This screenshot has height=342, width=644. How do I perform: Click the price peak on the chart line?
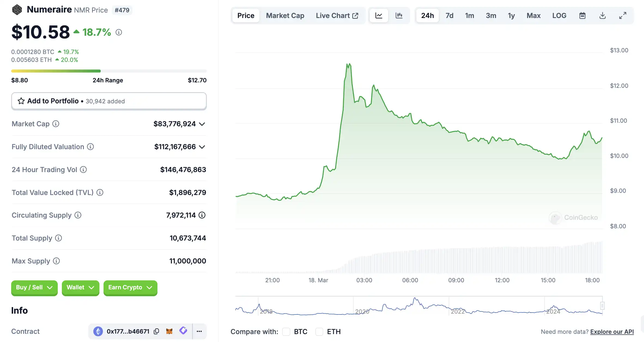pyautogui.click(x=349, y=64)
